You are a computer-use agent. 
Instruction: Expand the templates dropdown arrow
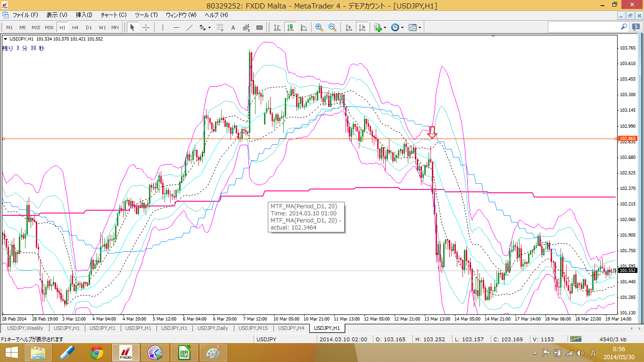click(420, 27)
